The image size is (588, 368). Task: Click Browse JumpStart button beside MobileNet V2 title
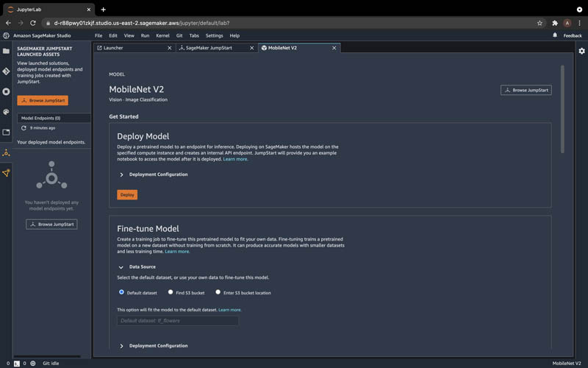[x=526, y=90]
